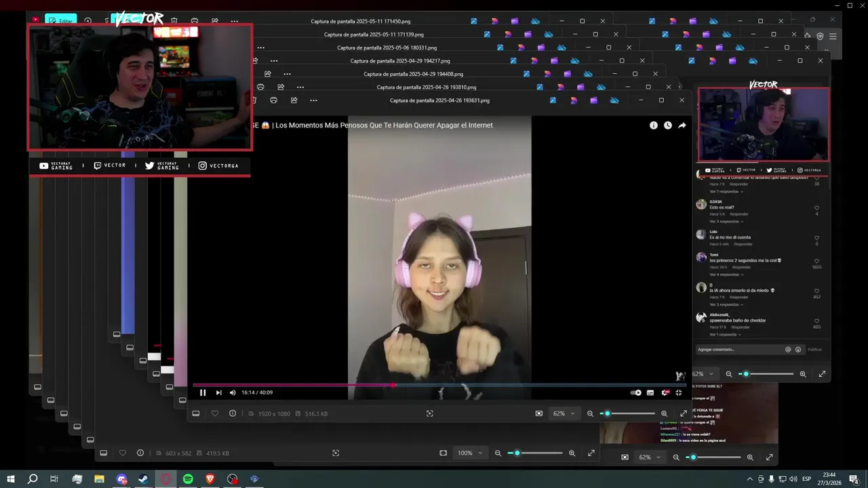This screenshot has height=488, width=868.
Task: Like Alekszseii's cheddar comment heart
Action: coord(816,321)
